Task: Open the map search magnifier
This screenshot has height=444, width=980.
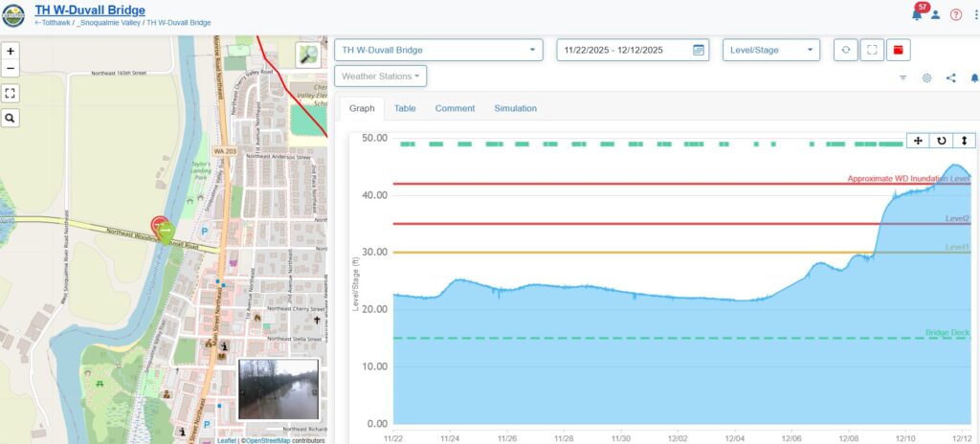Action: [x=11, y=118]
